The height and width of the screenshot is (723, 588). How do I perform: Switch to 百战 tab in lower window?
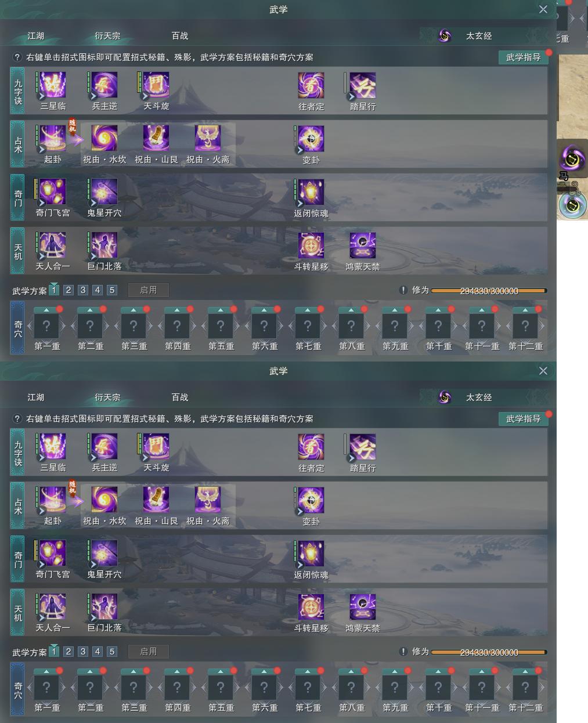[x=180, y=397]
